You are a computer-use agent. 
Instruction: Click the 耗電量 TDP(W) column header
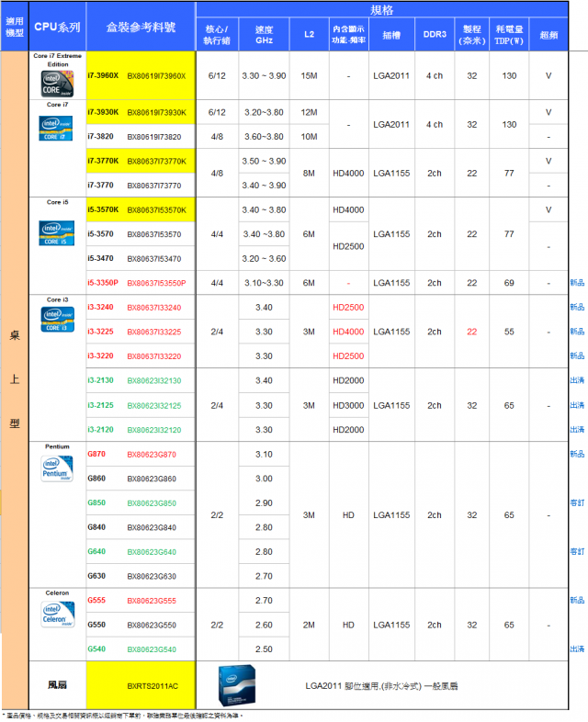(509, 35)
